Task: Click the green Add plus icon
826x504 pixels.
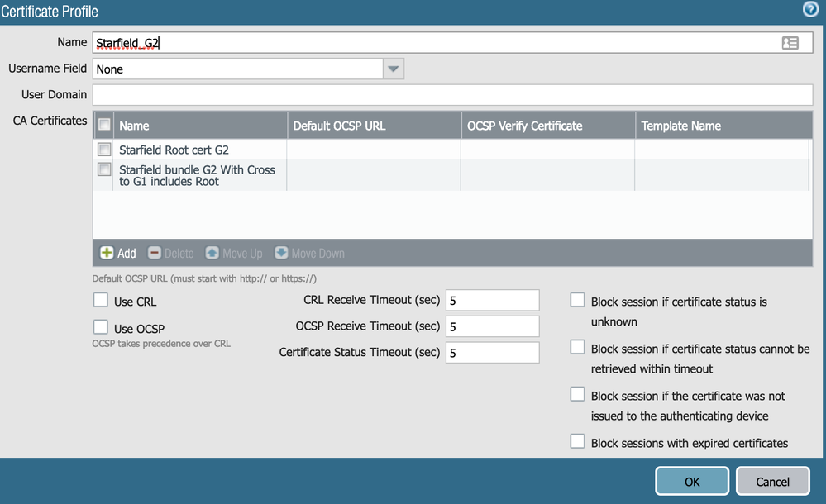Action: coord(107,253)
